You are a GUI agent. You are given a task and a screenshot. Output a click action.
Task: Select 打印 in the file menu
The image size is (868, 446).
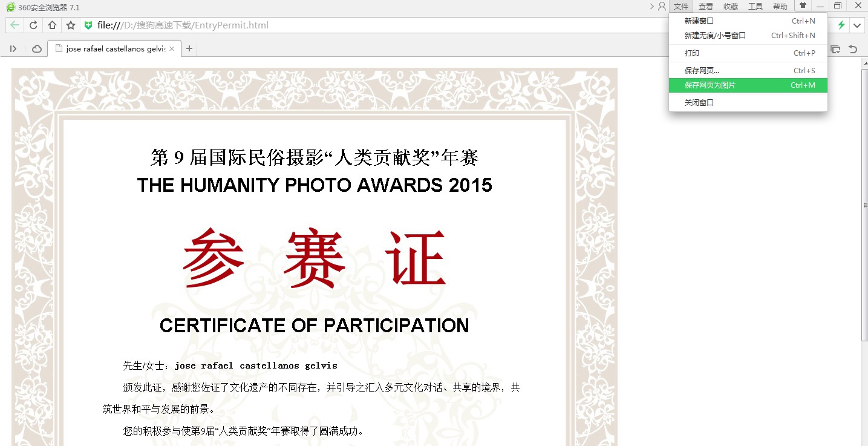(748, 53)
